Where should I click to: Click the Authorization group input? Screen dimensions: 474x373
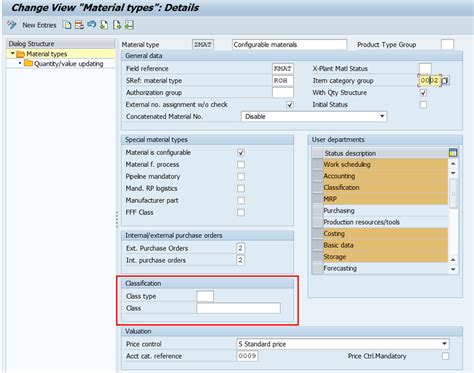point(283,93)
